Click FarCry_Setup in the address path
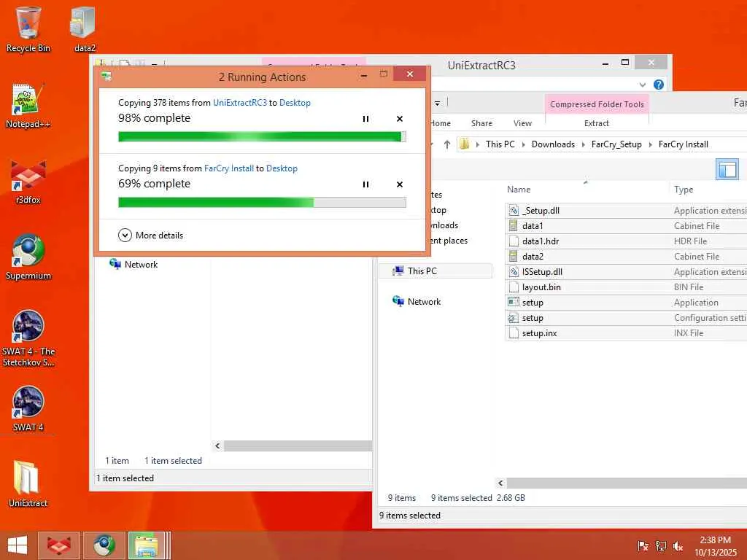This screenshot has width=747, height=560. coord(616,144)
